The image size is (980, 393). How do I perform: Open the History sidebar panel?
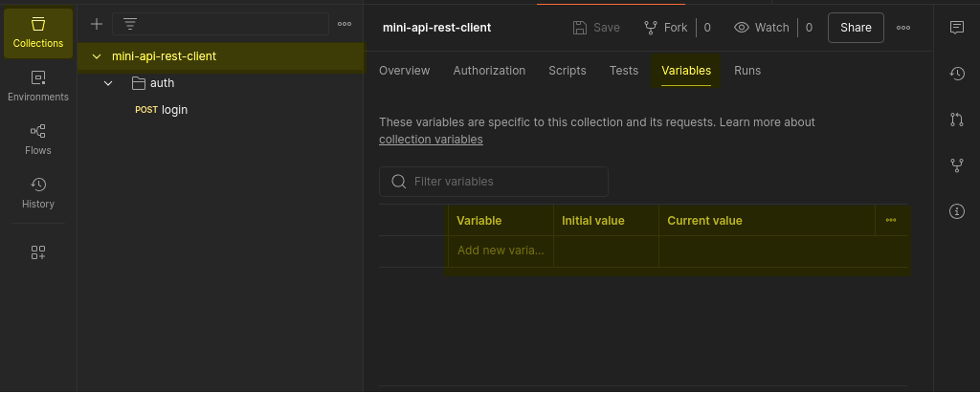point(38,193)
